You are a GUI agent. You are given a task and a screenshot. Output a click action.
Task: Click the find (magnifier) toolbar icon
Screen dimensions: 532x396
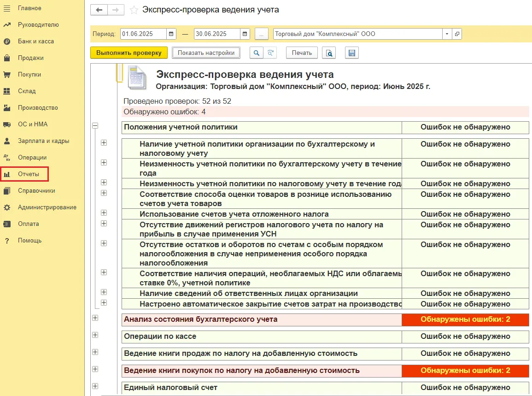point(256,53)
